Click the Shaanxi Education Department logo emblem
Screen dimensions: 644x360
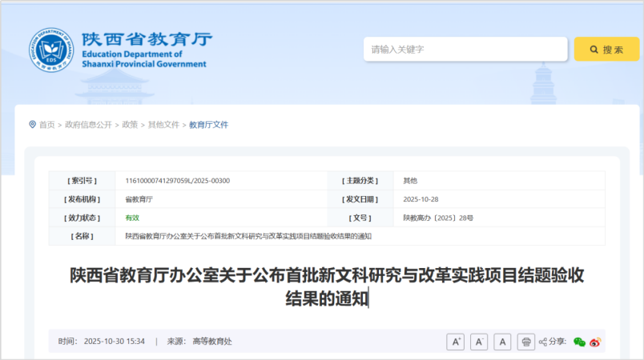pos(52,50)
